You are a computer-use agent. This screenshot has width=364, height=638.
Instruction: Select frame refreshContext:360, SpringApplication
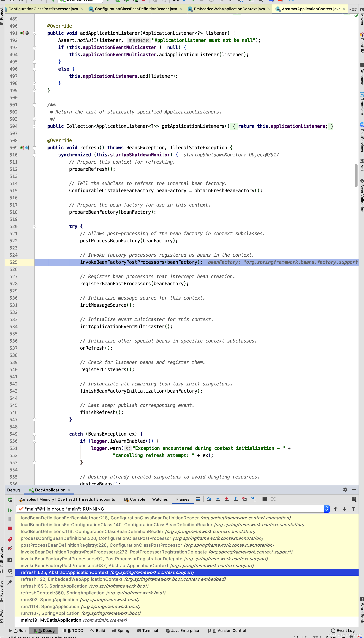click(186, 593)
